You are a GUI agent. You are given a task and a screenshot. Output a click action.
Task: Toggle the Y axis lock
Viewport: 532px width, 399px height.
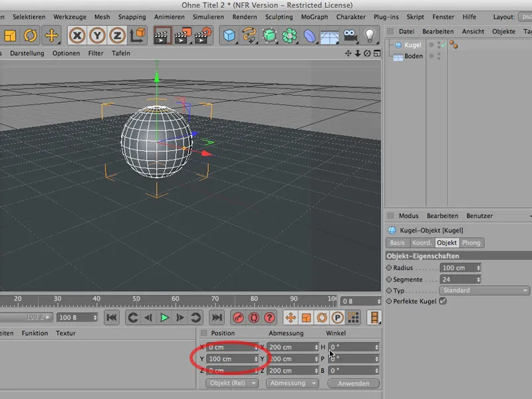[x=97, y=35]
